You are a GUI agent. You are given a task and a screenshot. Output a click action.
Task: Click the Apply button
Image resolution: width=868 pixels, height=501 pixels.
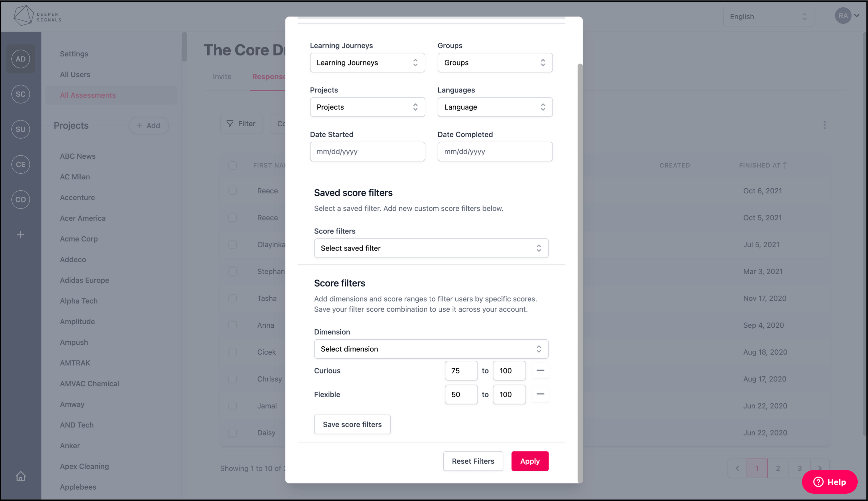click(x=529, y=461)
